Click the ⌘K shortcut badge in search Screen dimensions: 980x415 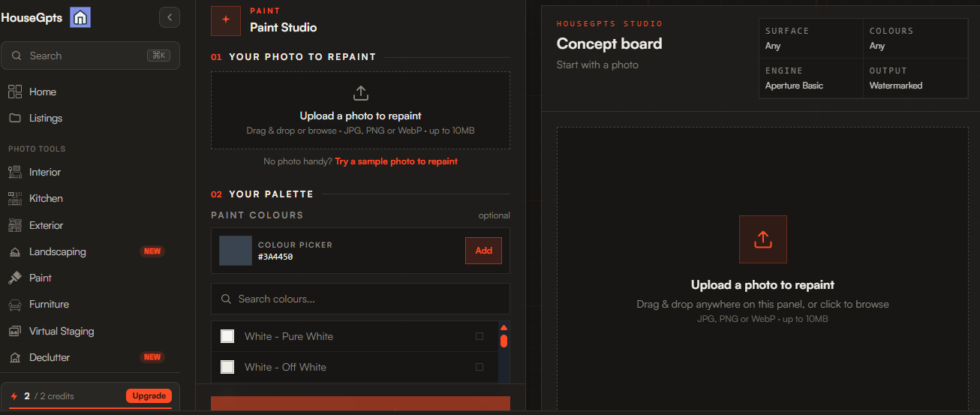160,56
